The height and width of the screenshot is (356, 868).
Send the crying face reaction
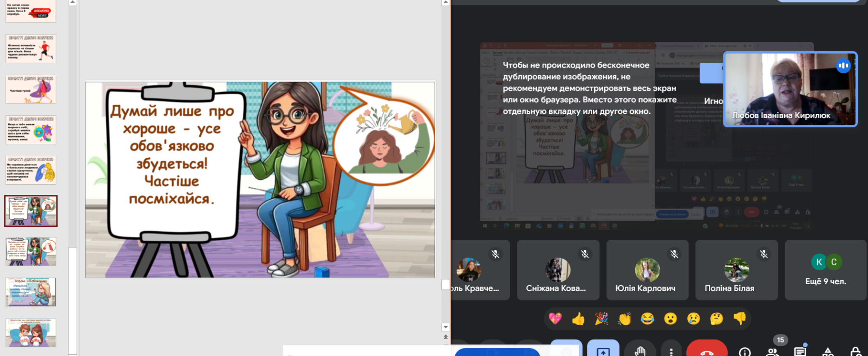(693, 318)
